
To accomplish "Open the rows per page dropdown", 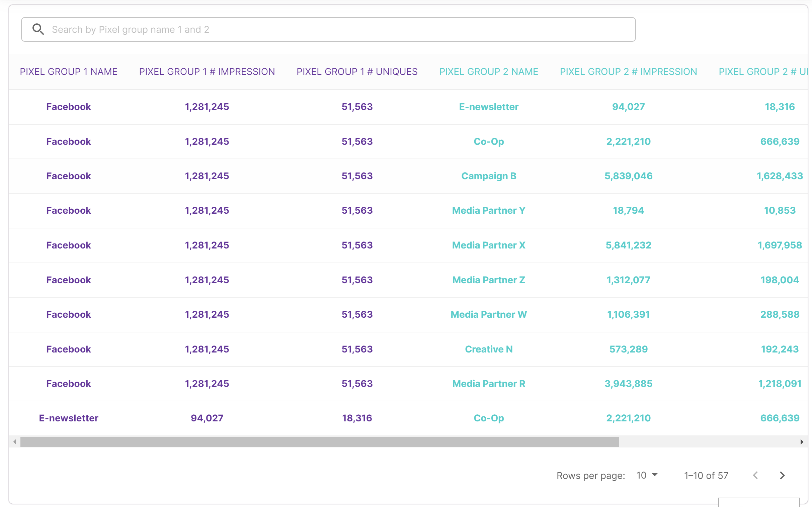I will [x=647, y=475].
